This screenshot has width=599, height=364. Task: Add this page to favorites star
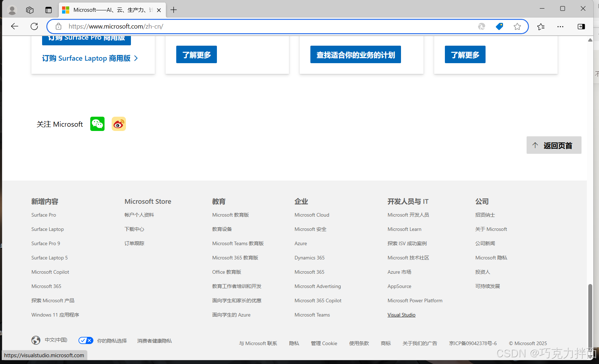[x=517, y=26]
